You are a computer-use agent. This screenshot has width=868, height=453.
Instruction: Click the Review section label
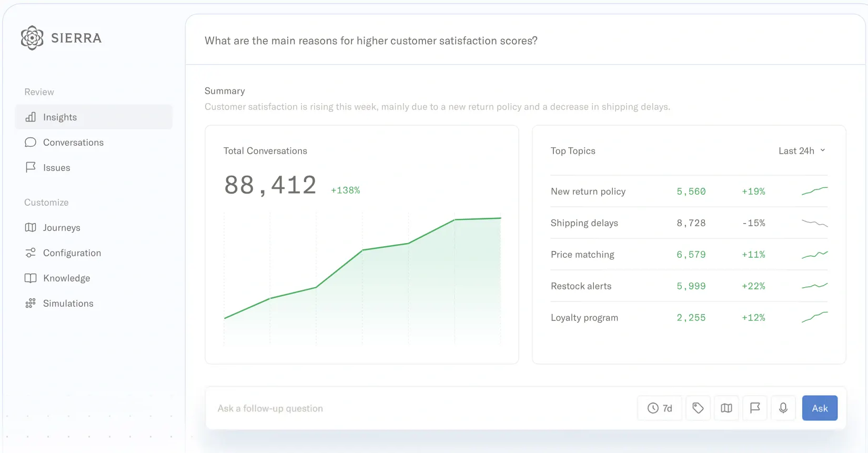tap(39, 92)
